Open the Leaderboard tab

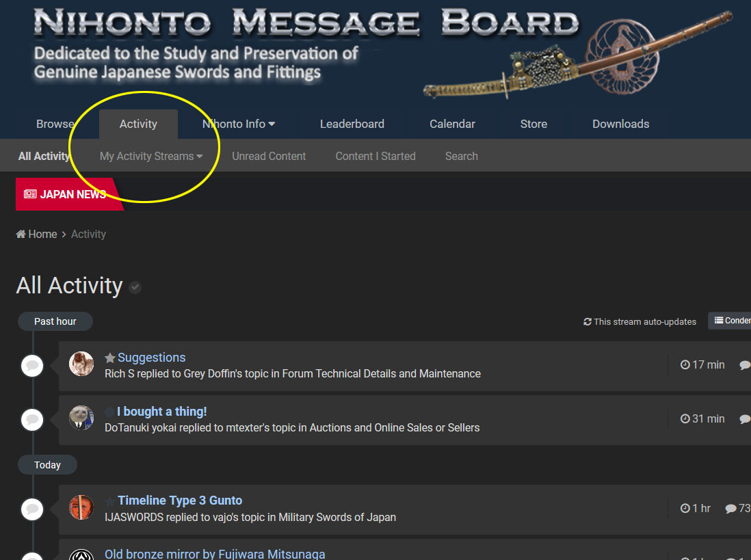click(x=352, y=124)
